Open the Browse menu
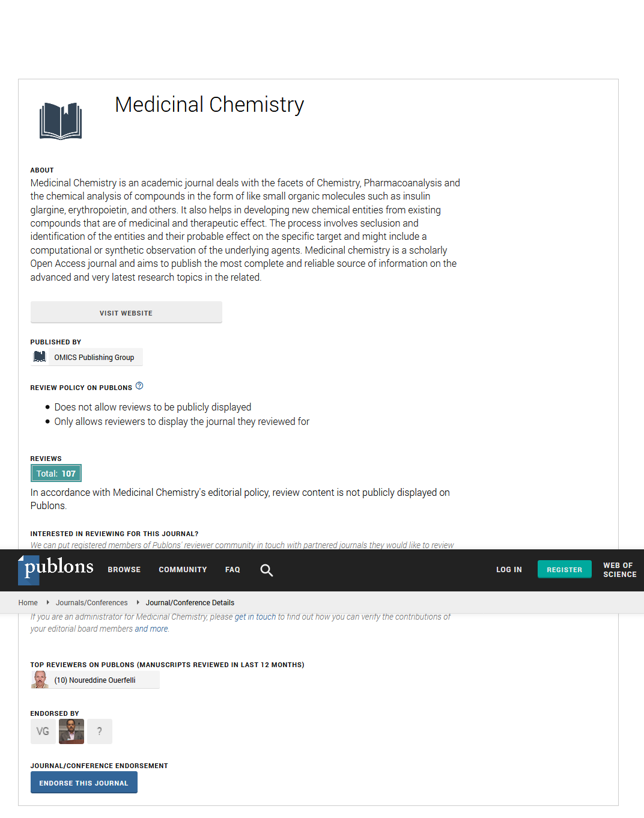Screen dimensions: 644x818 point(124,570)
